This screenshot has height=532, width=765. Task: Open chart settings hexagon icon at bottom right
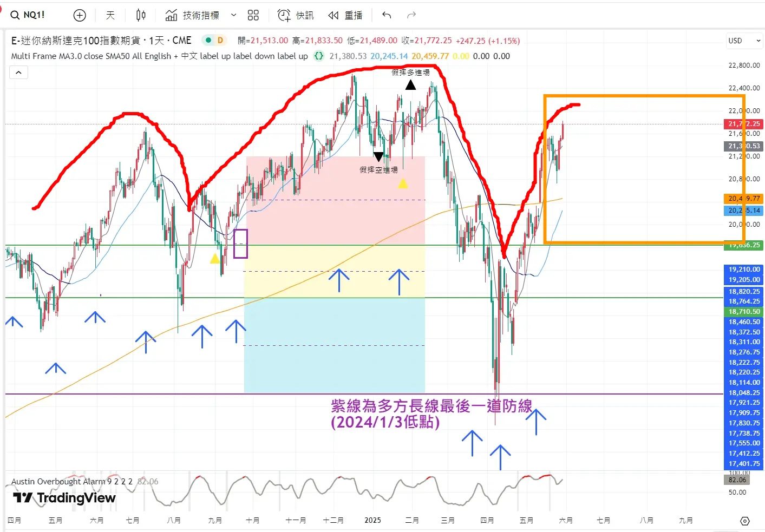pyautogui.click(x=745, y=521)
